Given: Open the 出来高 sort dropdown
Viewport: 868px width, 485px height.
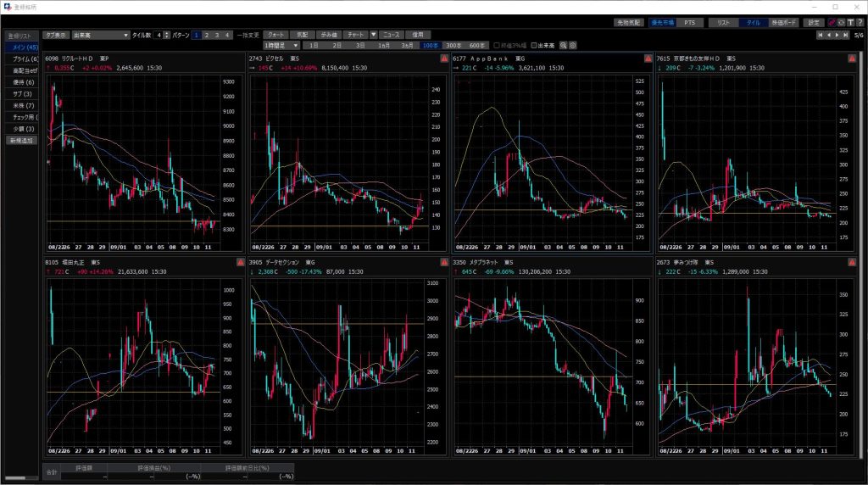Looking at the screenshot, I should pyautogui.click(x=126, y=35).
